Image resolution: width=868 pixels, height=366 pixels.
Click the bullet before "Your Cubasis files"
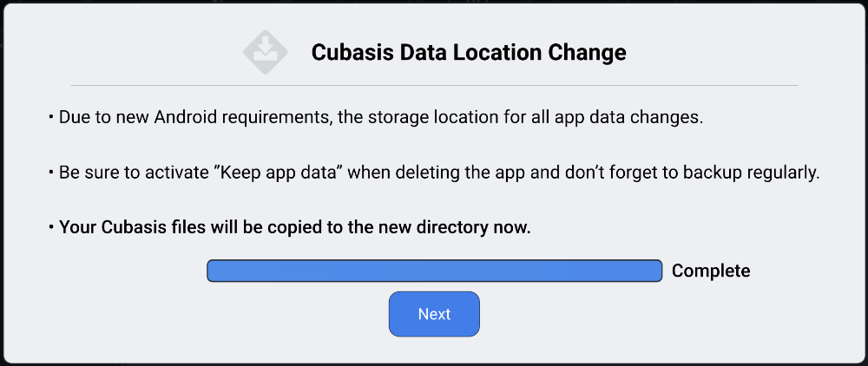51,227
